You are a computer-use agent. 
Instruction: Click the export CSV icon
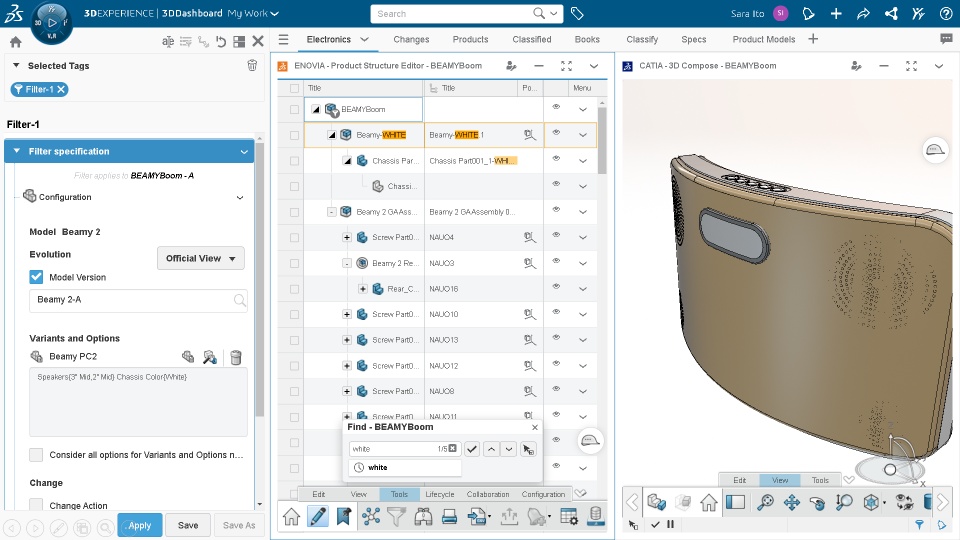[477, 517]
